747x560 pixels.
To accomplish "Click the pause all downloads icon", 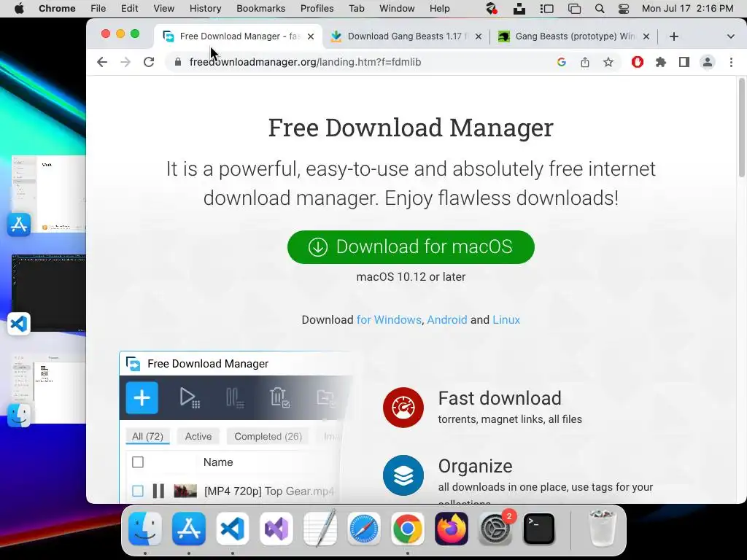I will point(235,397).
